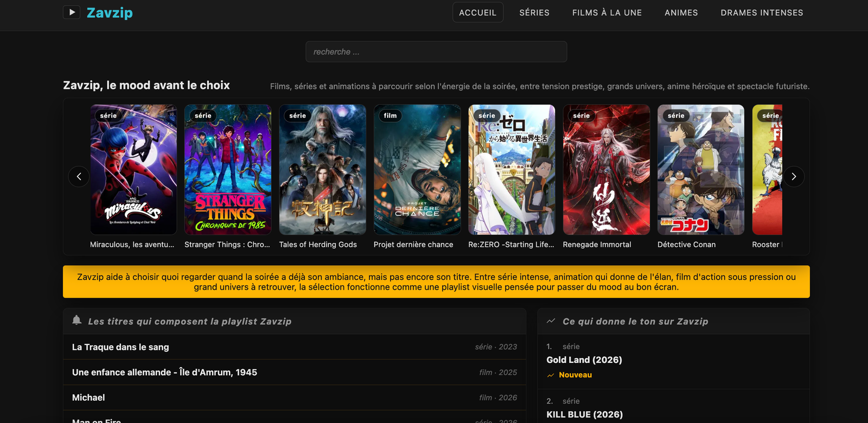Click the 'Re:ZERO -Starting Life...' title

(x=511, y=245)
